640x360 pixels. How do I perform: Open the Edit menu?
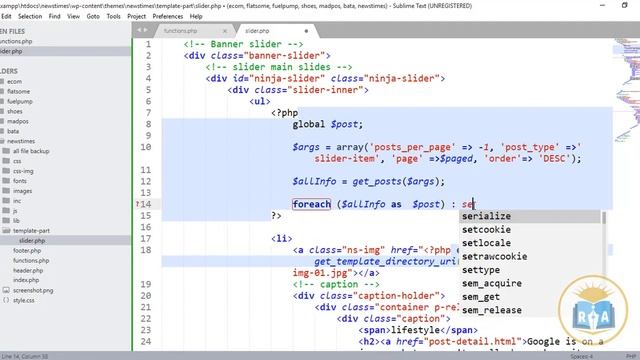(6, 16)
